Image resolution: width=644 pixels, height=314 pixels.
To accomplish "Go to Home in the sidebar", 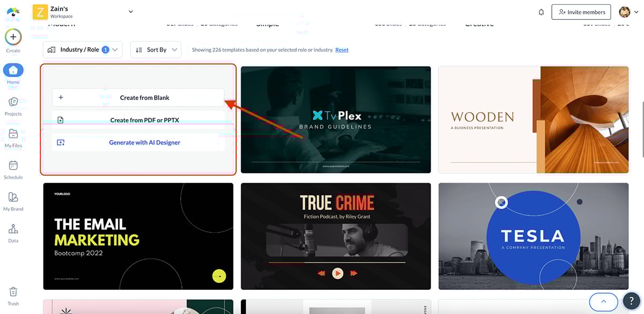I will [x=13, y=70].
